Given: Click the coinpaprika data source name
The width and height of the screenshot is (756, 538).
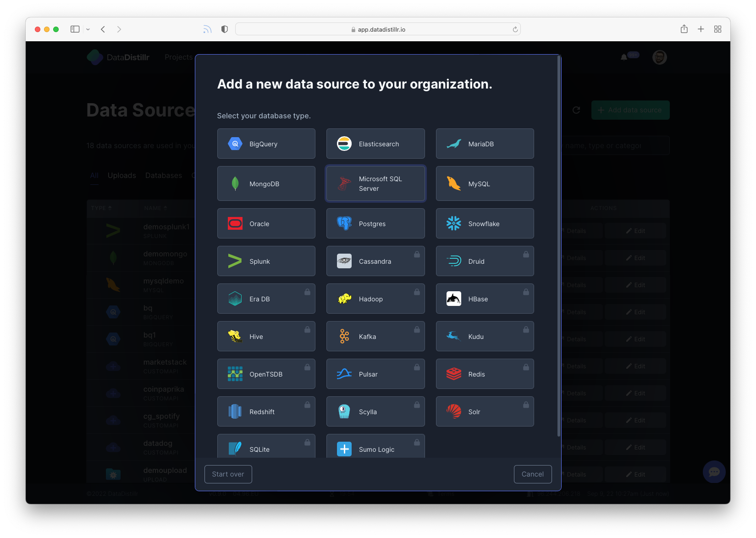Looking at the screenshot, I should coord(164,389).
